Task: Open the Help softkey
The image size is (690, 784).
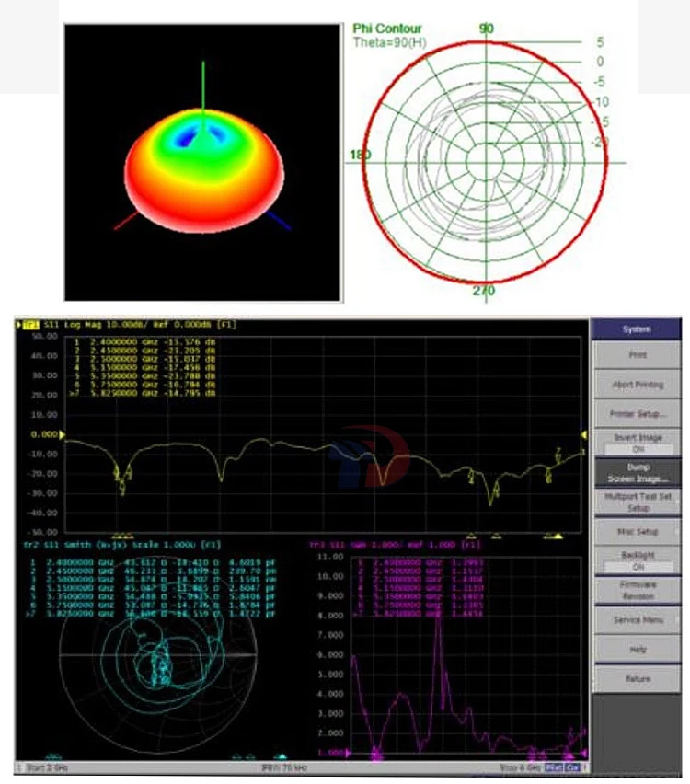Action: click(637, 649)
